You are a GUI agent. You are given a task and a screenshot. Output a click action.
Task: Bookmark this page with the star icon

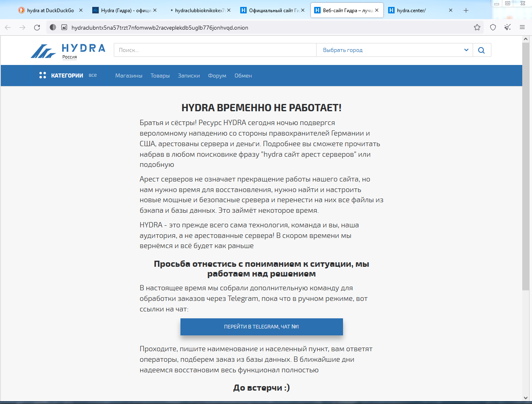click(x=477, y=28)
